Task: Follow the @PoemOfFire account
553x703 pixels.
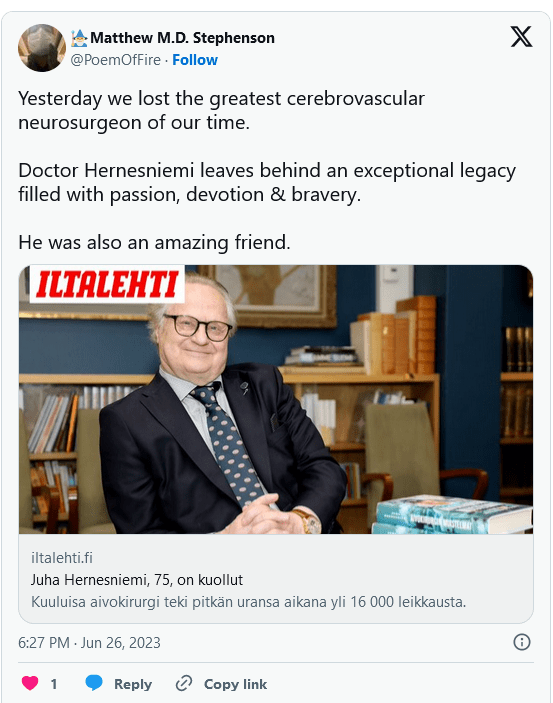Action: point(195,60)
